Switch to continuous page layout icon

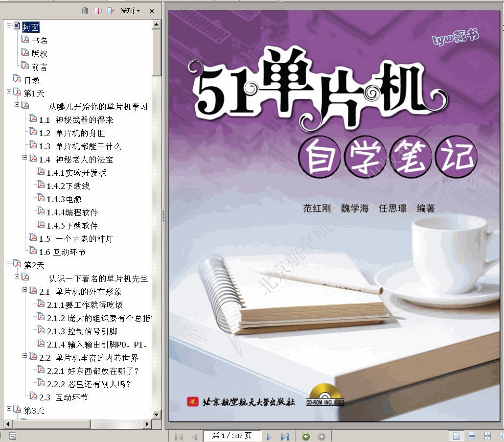click(472, 436)
